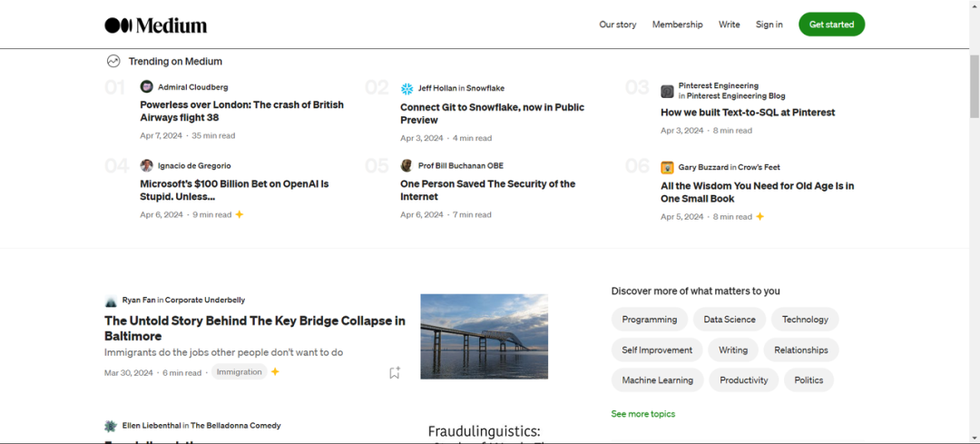Open the Membership page
This screenshot has height=444, width=980.
click(x=678, y=25)
